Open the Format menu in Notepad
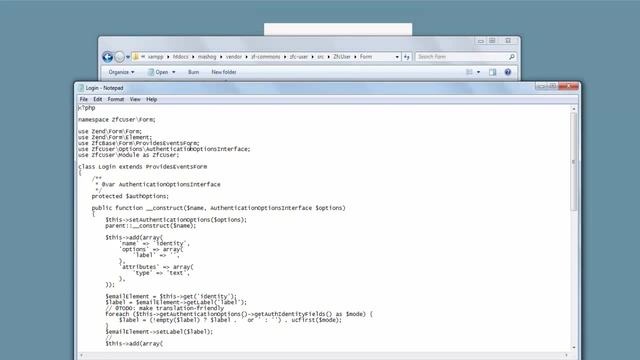This screenshot has width=640, height=360. click(116, 99)
